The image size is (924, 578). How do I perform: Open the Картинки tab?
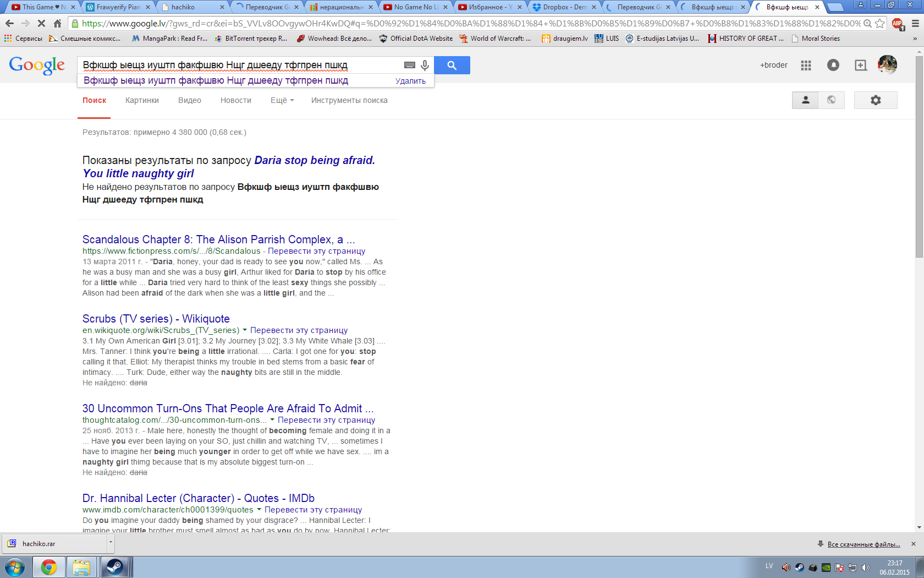point(142,100)
